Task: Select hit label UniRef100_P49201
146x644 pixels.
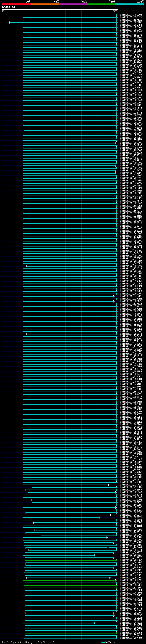Action: pyautogui.click(x=131, y=63)
